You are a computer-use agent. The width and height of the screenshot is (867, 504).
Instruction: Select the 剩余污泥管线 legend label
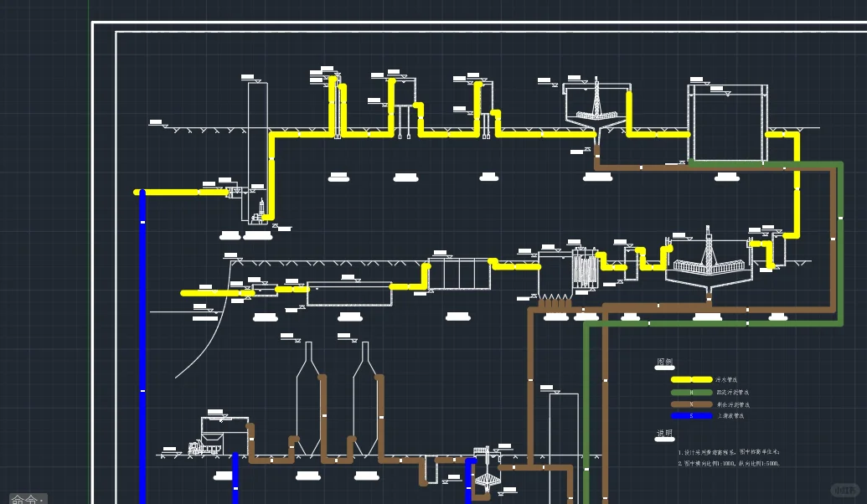(733, 404)
